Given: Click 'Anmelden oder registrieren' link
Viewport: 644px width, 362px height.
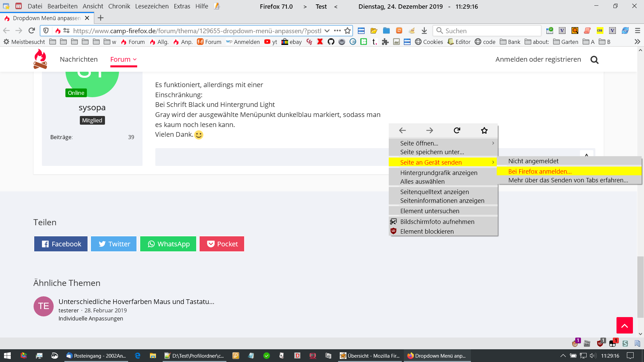Looking at the screenshot, I should [x=538, y=59].
